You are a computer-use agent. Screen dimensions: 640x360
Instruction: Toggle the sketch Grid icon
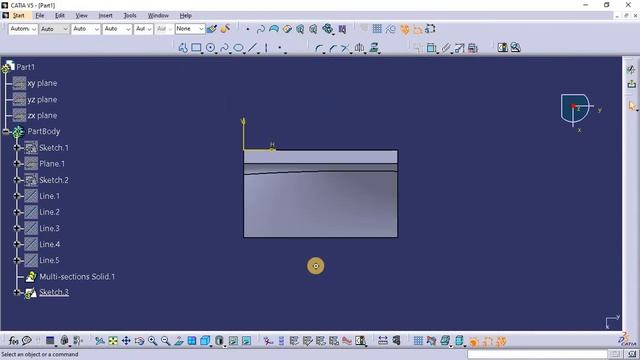click(x=377, y=29)
